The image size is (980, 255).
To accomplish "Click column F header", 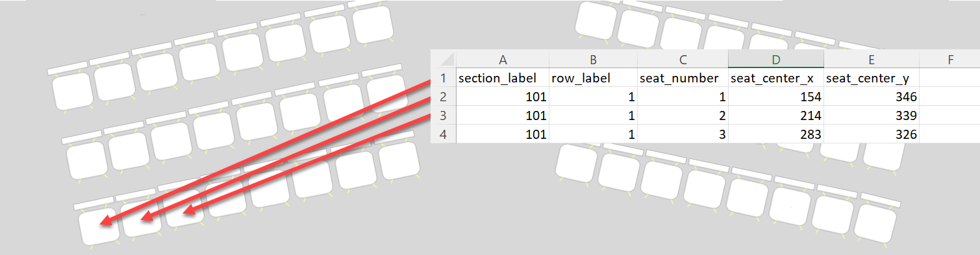I will point(949,59).
